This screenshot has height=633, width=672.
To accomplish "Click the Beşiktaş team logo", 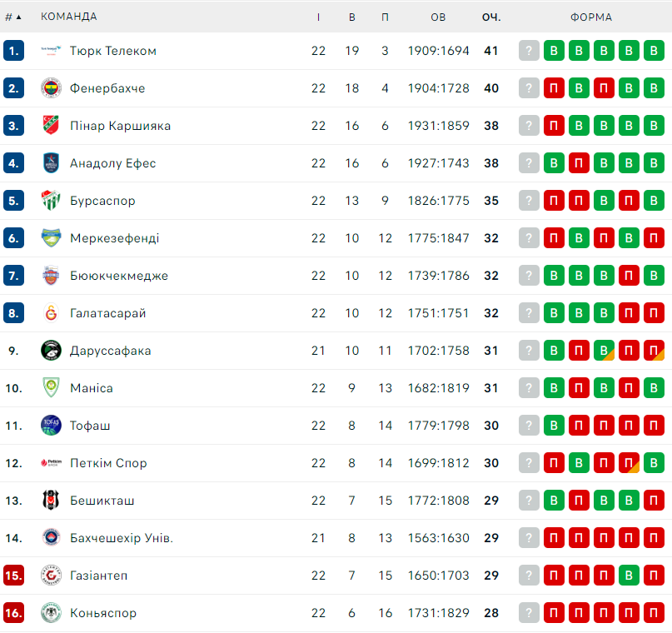I will tap(51, 501).
